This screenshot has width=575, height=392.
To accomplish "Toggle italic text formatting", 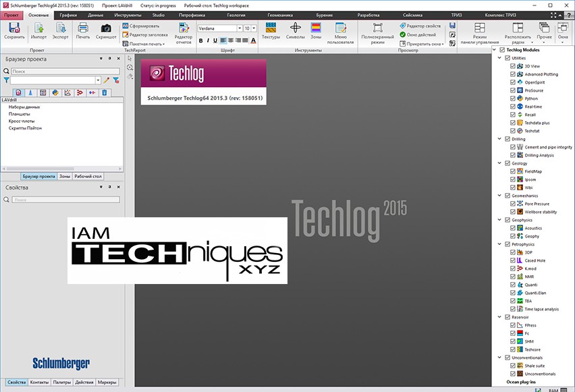I will [x=208, y=40].
